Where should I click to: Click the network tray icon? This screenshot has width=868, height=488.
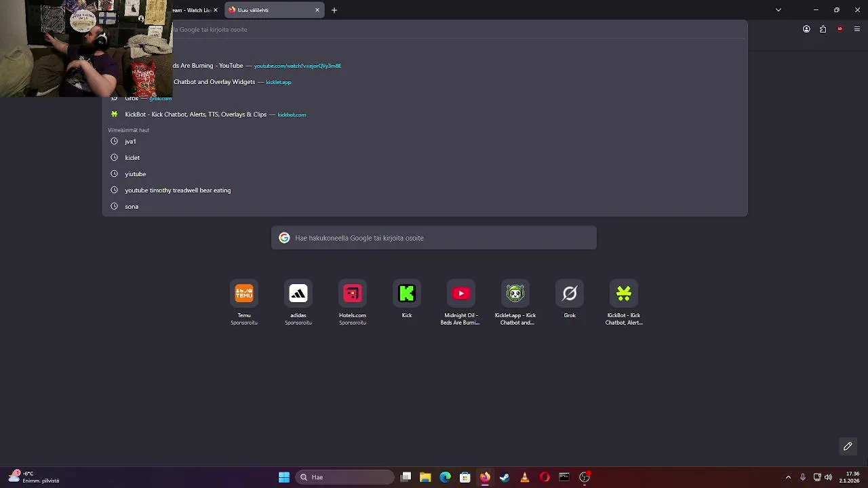(817, 477)
